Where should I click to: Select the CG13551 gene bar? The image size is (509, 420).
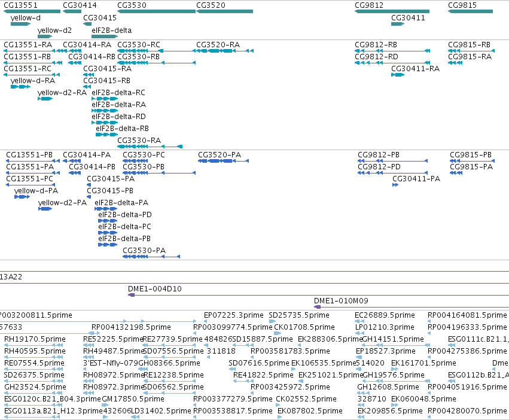(32, 11)
